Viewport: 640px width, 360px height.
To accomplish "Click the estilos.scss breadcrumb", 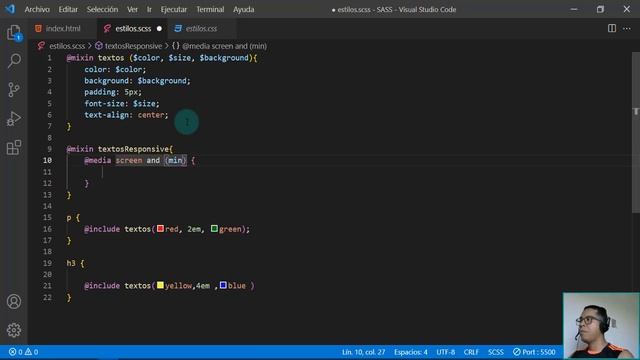I will click(x=67, y=46).
